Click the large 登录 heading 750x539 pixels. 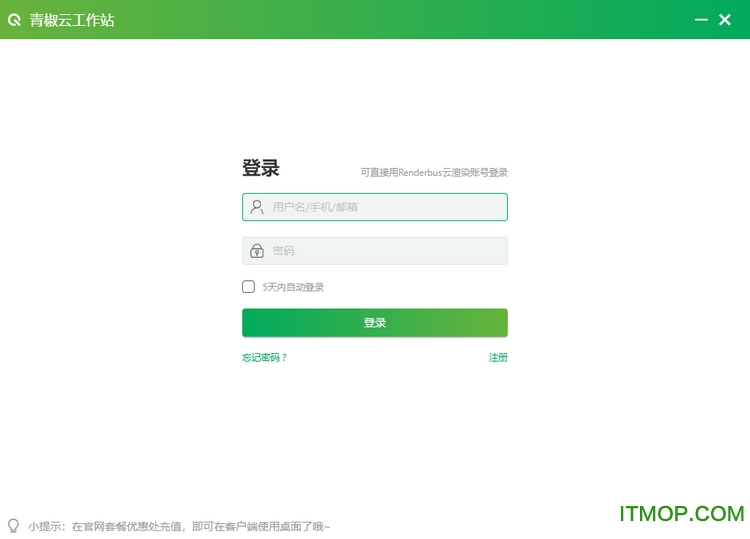click(261, 168)
